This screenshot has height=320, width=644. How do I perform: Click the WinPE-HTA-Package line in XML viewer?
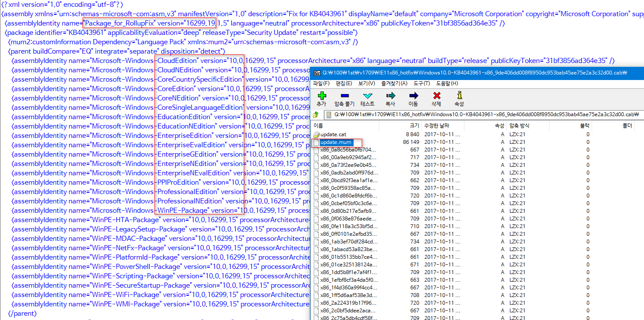point(161,220)
